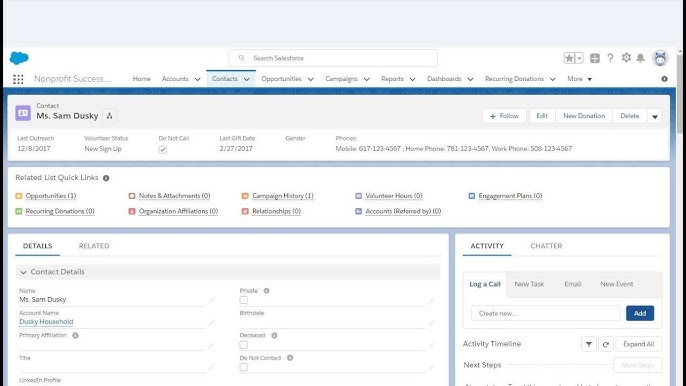Open the Activity Timeline filter icon
686x386 pixels.
tap(589, 344)
